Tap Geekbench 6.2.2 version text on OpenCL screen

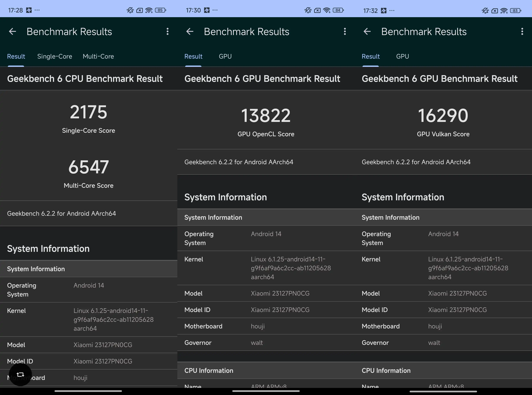(x=239, y=162)
